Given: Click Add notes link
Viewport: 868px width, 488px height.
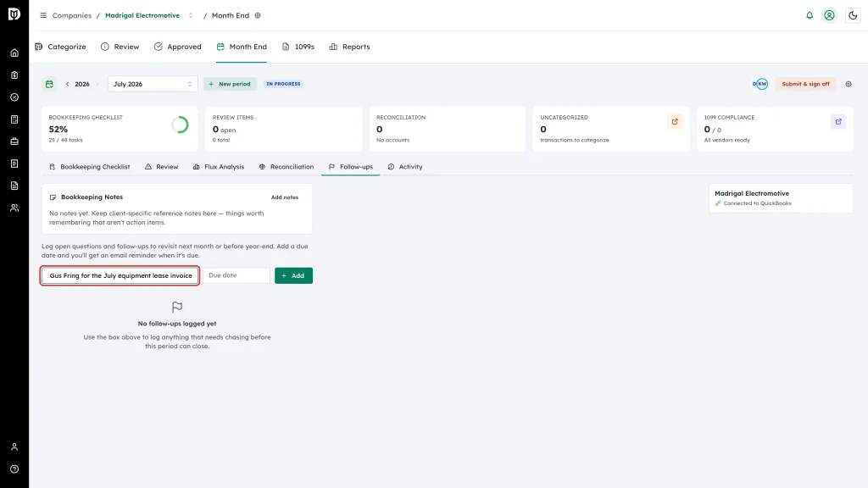Looking at the screenshot, I should (x=285, y=197).
